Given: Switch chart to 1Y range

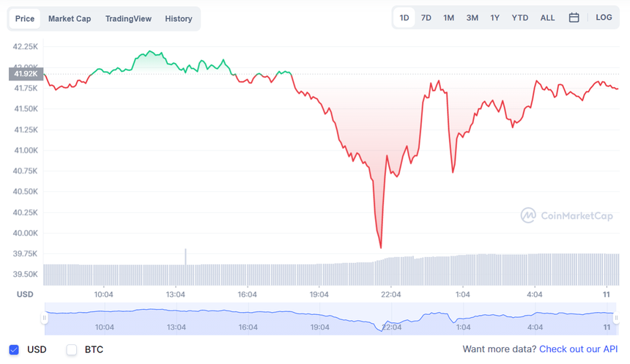Looking at the screenshot, I should pyautogui.click(x=495, y=18).
